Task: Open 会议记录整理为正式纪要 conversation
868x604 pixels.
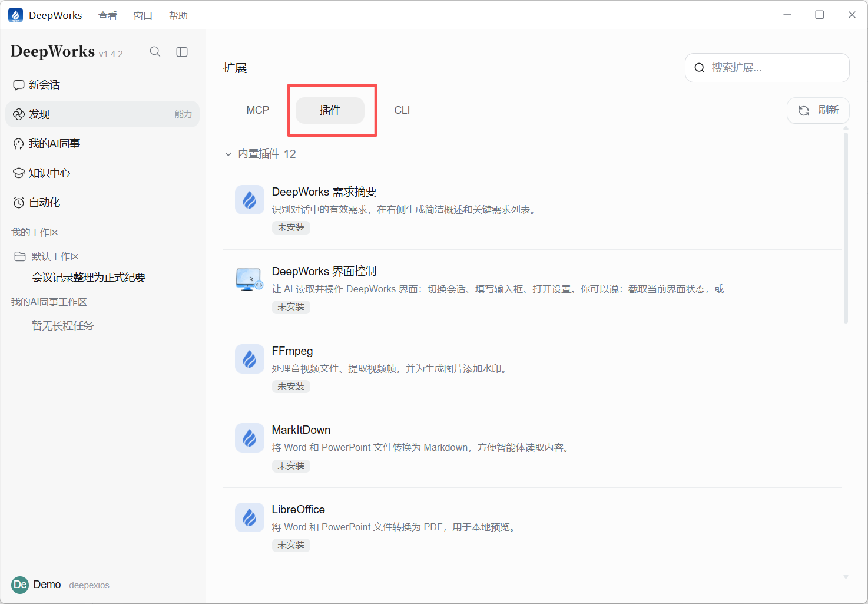Action: click(89, 278)
